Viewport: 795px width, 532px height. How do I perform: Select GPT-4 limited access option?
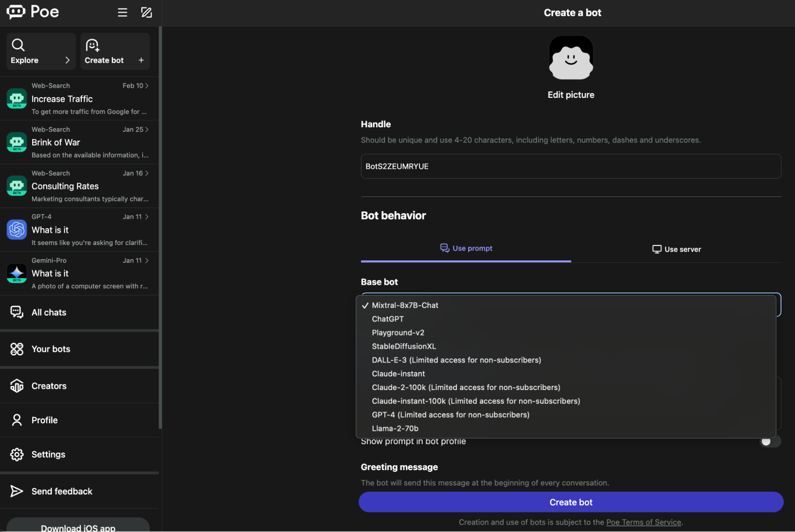[x=450, y=414]
